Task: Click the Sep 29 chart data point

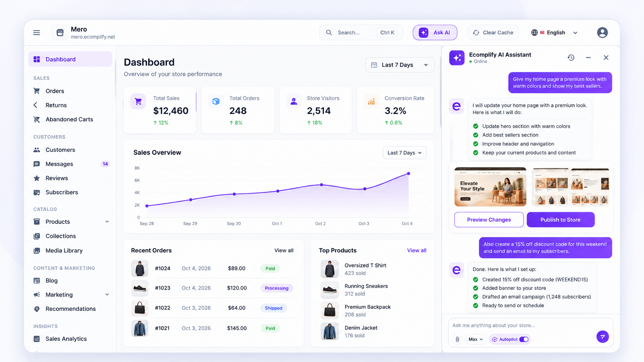Action: pos(191,200)
